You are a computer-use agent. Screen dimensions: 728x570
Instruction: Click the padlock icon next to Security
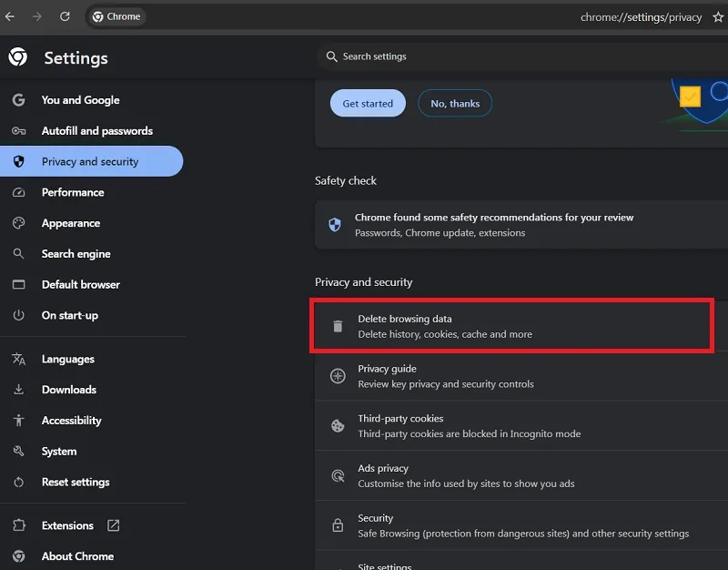(x=338, y=525)
